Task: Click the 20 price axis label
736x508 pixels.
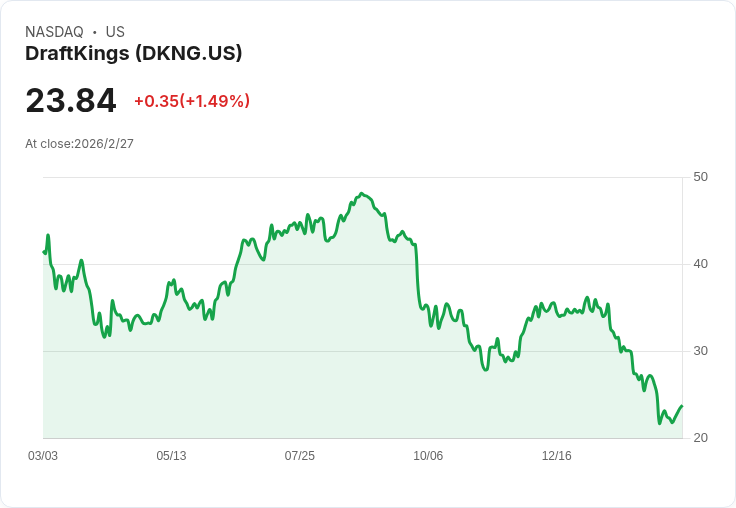Action: click(x=700, y=438)
